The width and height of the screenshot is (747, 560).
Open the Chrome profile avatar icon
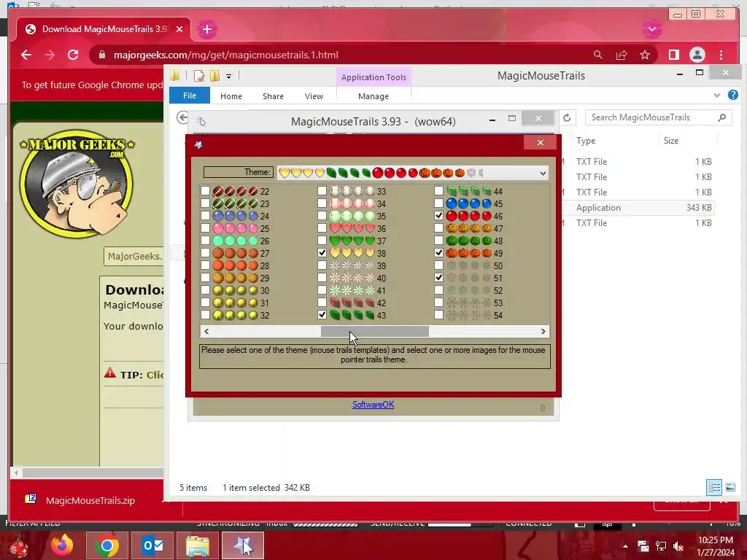697,55
